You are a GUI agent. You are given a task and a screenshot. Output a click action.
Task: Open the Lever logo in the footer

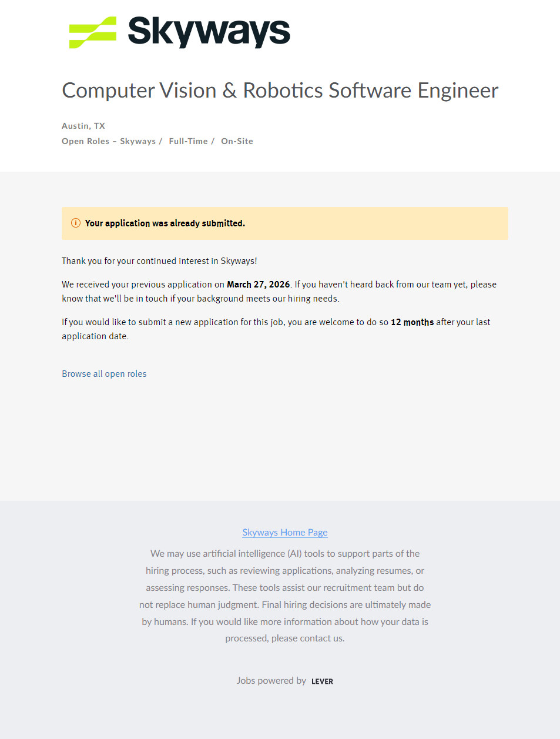coord(322,681)
